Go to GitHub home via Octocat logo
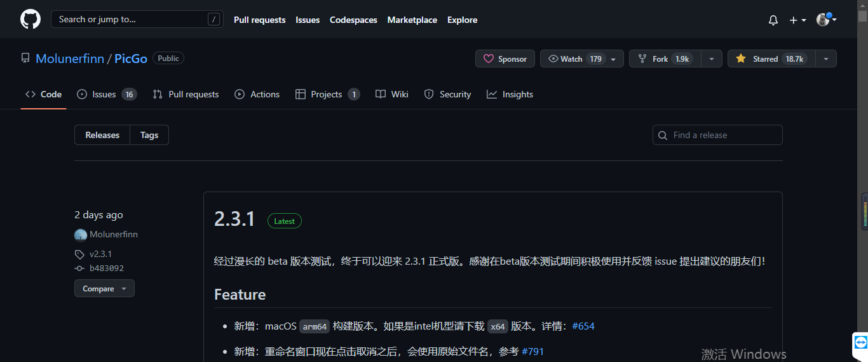The height and width of the screenshot is (362, 868). 31,19
